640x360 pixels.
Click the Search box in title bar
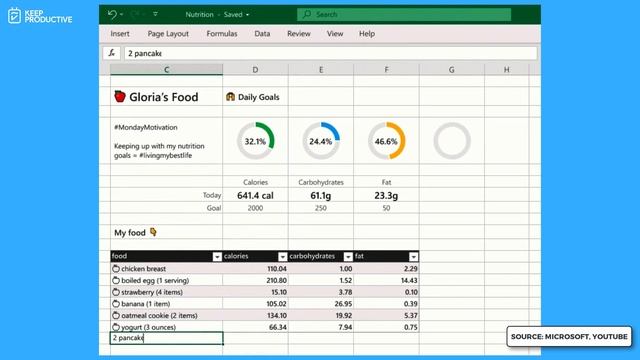coord(404,14)
